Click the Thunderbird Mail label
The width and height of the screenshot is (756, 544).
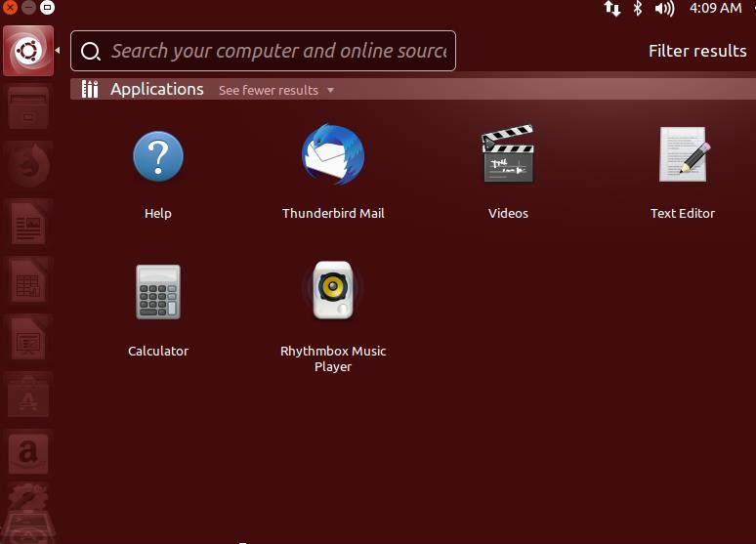coord(333,213)
